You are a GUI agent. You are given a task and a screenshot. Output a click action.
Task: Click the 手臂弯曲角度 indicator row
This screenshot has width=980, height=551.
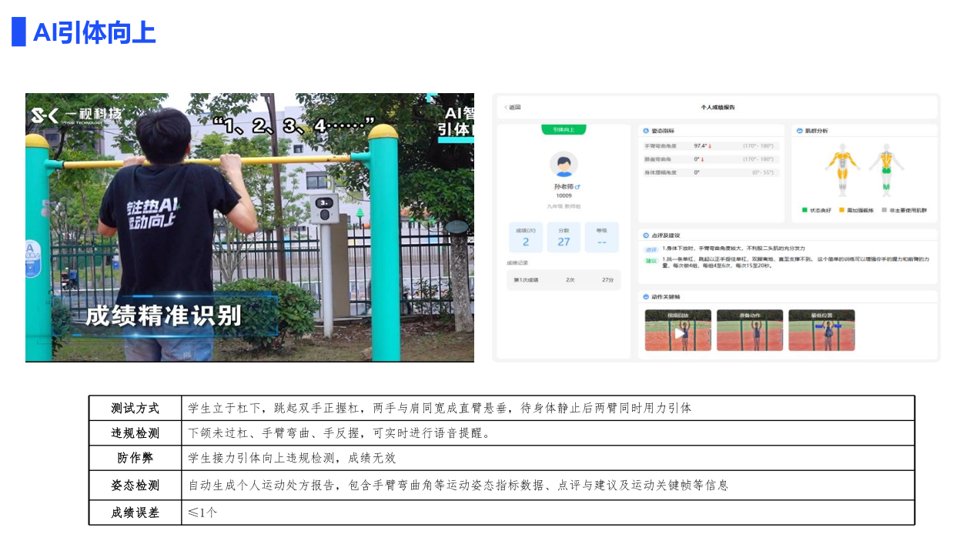pyautogui.click(x=711, y=145)
